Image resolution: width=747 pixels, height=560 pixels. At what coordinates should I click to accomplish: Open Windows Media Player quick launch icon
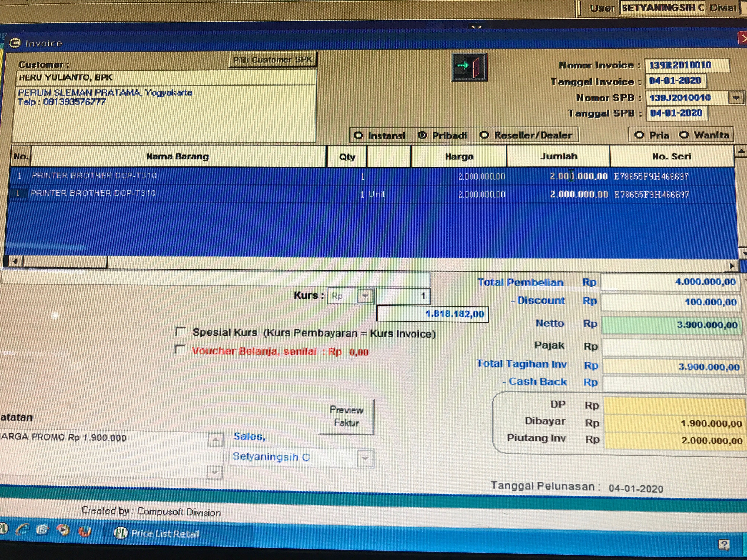(x=63, y=530)
